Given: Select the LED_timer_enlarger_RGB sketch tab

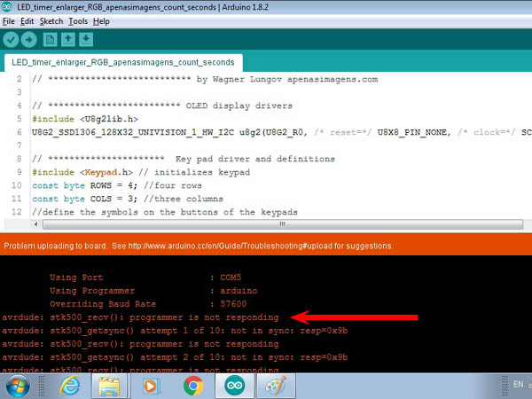Looking at the screenshot, I should click(x=122, y=63).
